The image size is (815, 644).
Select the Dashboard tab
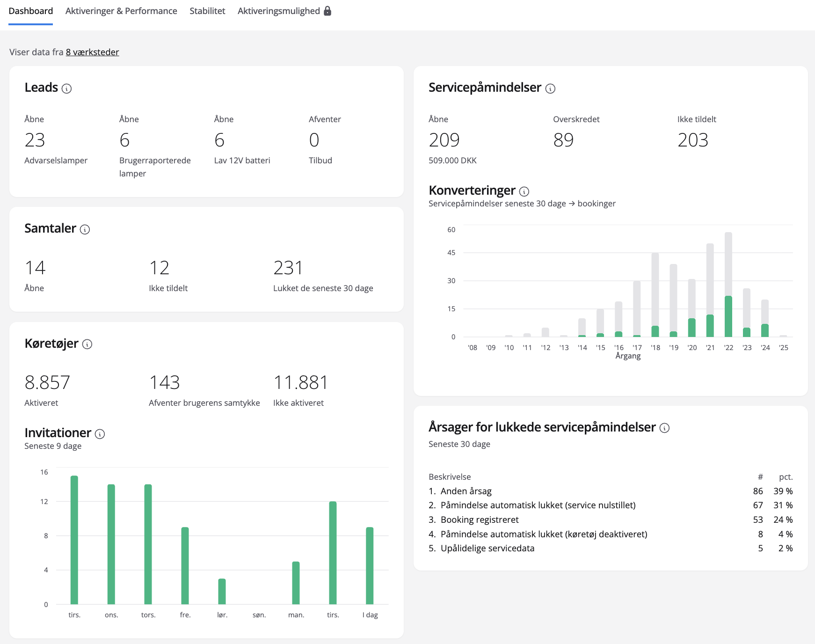(x=31, y=11)
